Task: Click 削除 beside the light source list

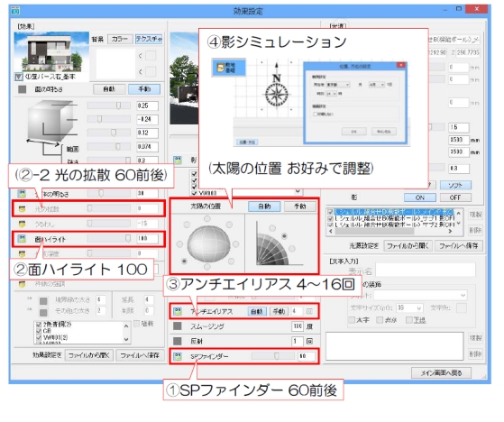Action: pos(475,231)
